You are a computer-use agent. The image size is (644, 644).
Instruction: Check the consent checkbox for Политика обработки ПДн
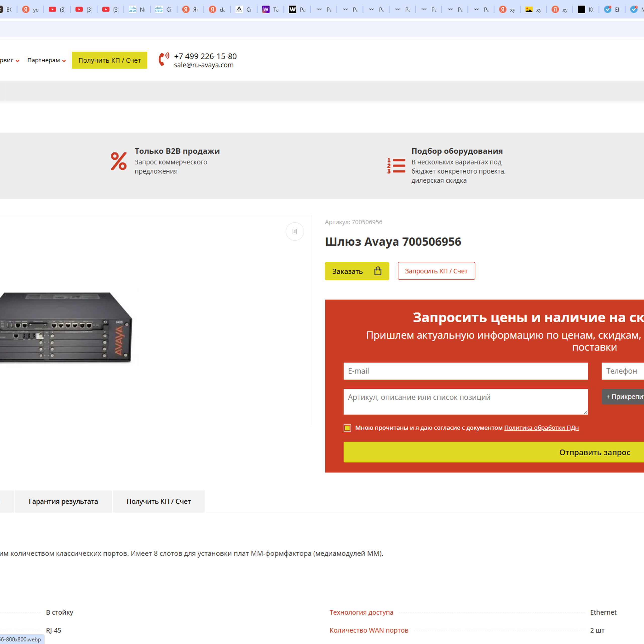tap(347, 428)
